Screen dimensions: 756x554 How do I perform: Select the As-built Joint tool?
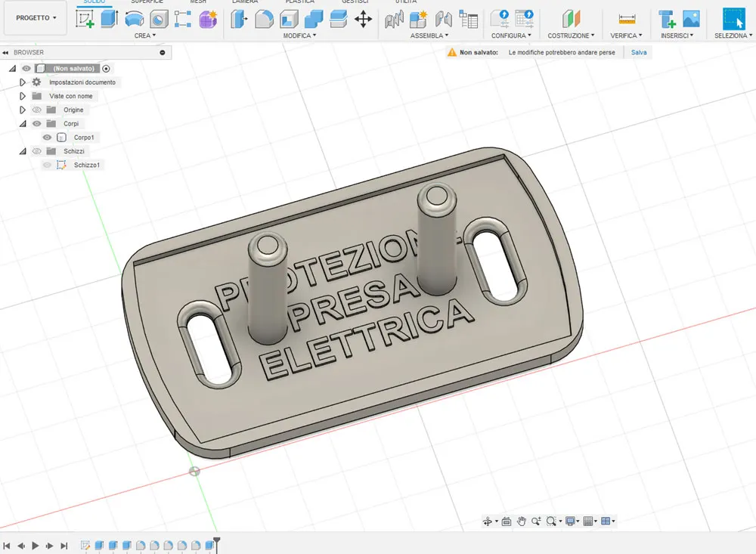coord(444,20)
